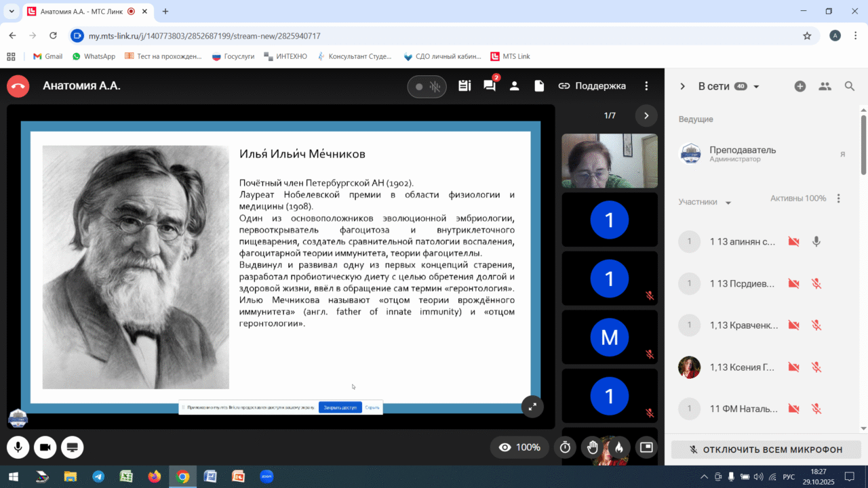Click the raise hand icon
Screen dimensions: 868x488
[592, 447]
